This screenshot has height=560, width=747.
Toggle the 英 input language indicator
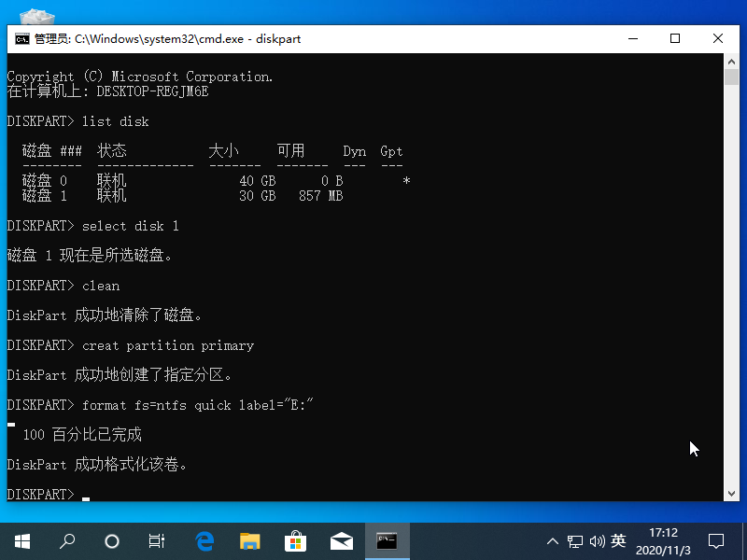coord(619,541)
